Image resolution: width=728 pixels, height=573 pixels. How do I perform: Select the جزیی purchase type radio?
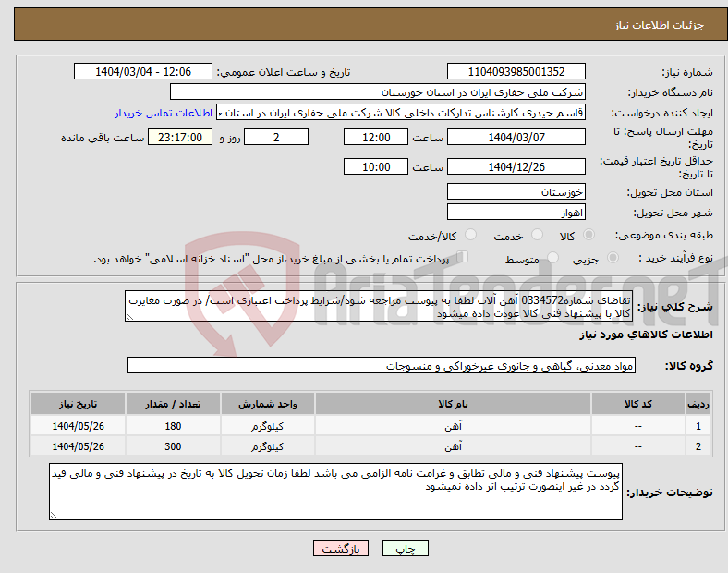click(x=613, y=257)
